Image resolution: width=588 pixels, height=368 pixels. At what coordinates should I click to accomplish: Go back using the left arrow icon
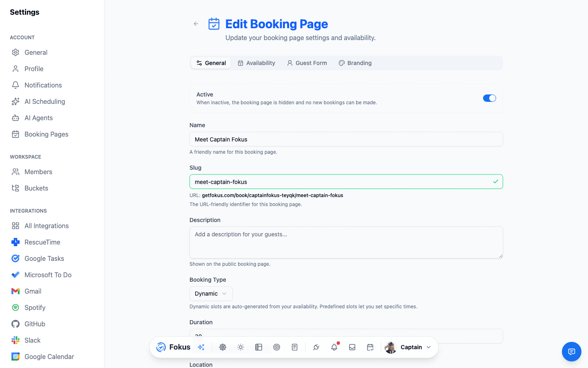click(196, 24)
